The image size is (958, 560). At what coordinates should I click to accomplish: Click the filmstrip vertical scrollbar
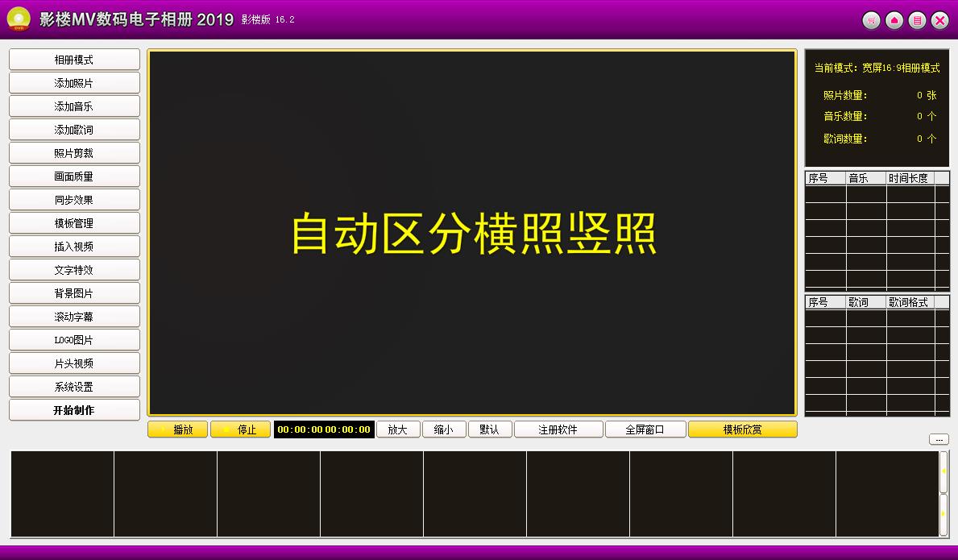[943, 493]
